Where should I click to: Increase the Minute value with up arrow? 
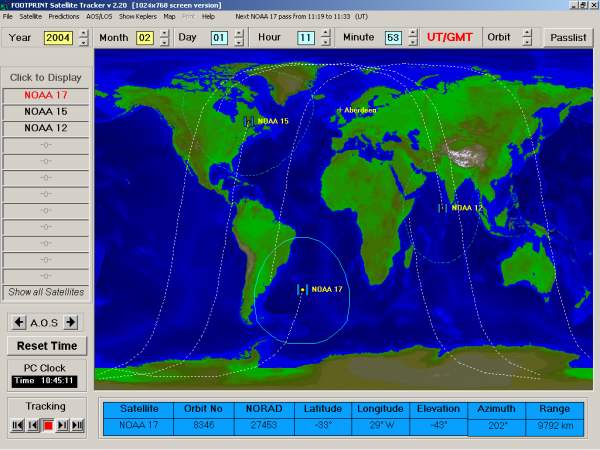[x=412, y=33]
